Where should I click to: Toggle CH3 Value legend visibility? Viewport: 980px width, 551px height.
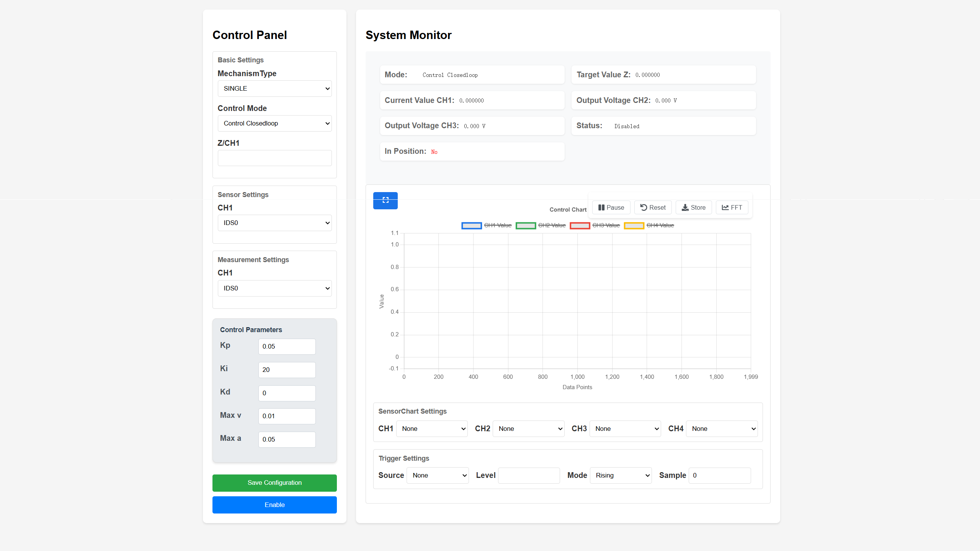click(x=595, y=225)
